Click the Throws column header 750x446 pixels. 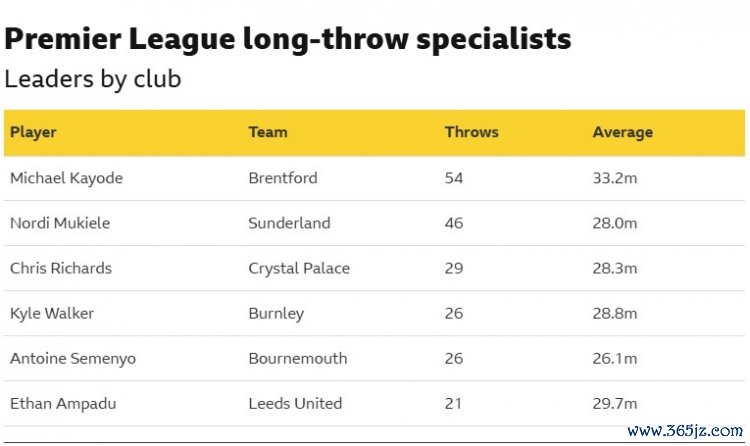coord(471,132)
